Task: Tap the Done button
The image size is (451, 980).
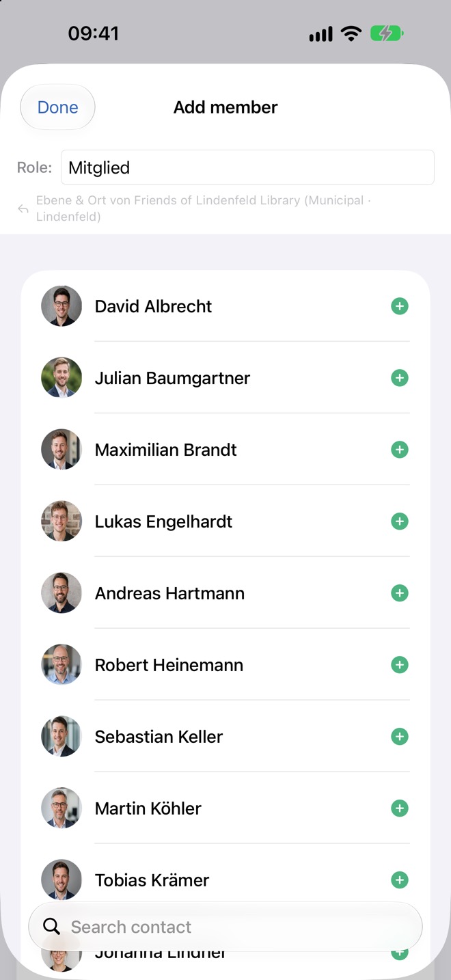Action: tap(58, 107)
